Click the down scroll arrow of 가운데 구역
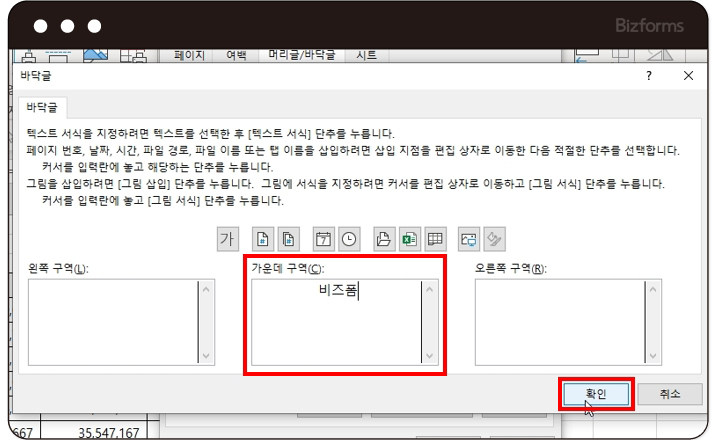715x440 pixels. (x=430, y=356)
